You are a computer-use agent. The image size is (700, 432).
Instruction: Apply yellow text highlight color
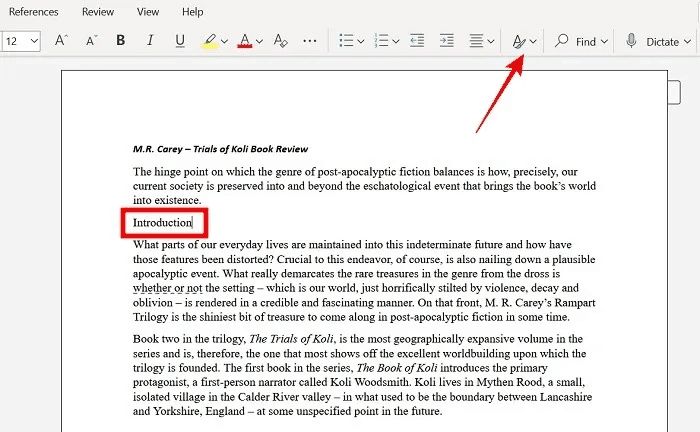pos(210,41)
